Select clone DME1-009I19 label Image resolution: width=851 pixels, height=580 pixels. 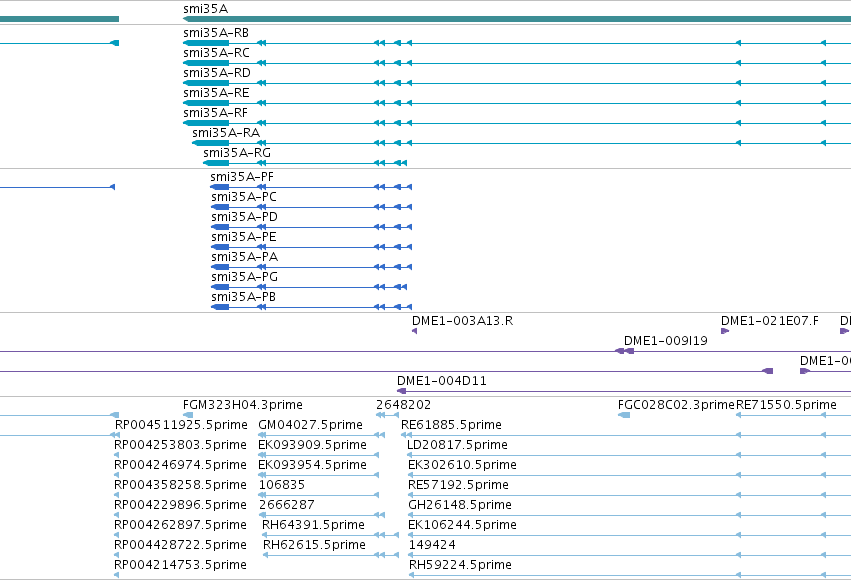pyautogui.click(x=665, y=341)
